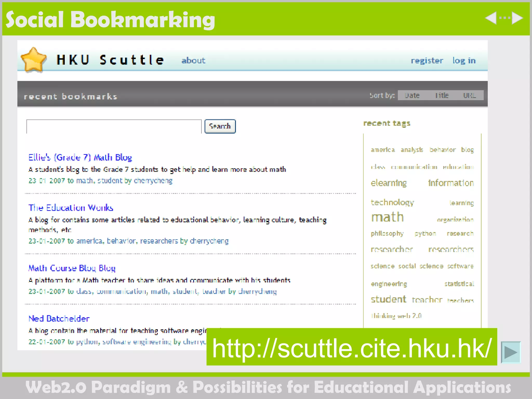Click the software engineering tag in recent tags
532x399 pixels.
[422, 275]
